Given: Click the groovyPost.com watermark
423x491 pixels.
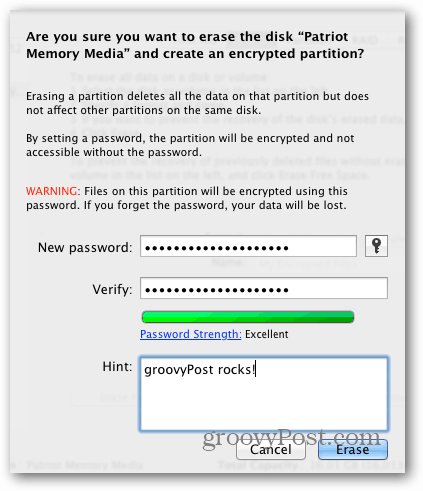Looking at the screenshot, I should click(x=292, y=438).
